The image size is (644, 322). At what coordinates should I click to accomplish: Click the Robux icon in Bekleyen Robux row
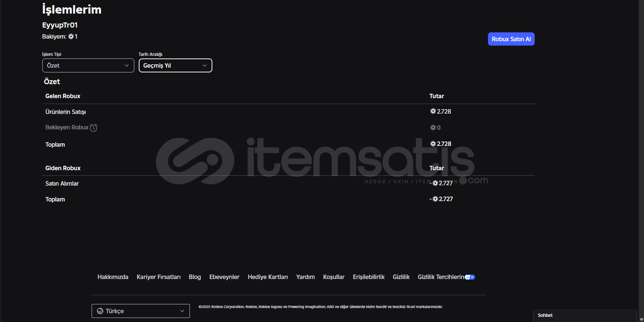[x=433, y=128]
